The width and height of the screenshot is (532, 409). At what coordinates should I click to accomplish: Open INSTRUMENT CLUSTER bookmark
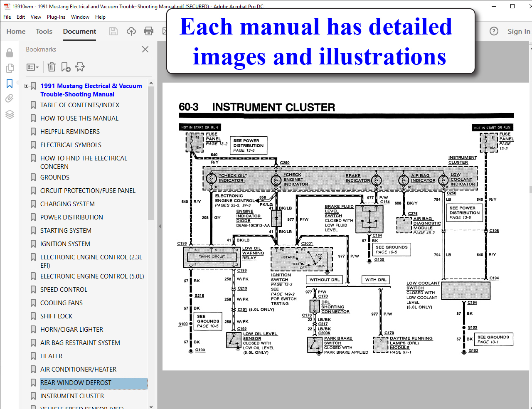72,396
